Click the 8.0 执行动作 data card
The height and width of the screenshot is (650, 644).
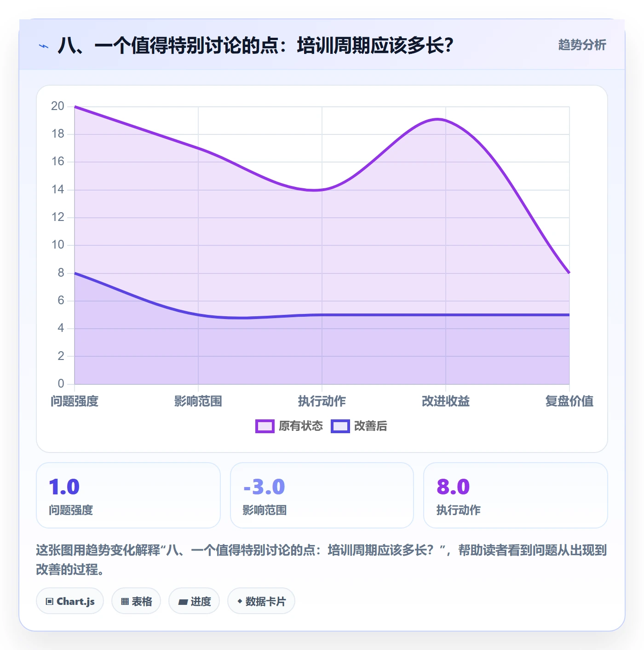point(516,495)
